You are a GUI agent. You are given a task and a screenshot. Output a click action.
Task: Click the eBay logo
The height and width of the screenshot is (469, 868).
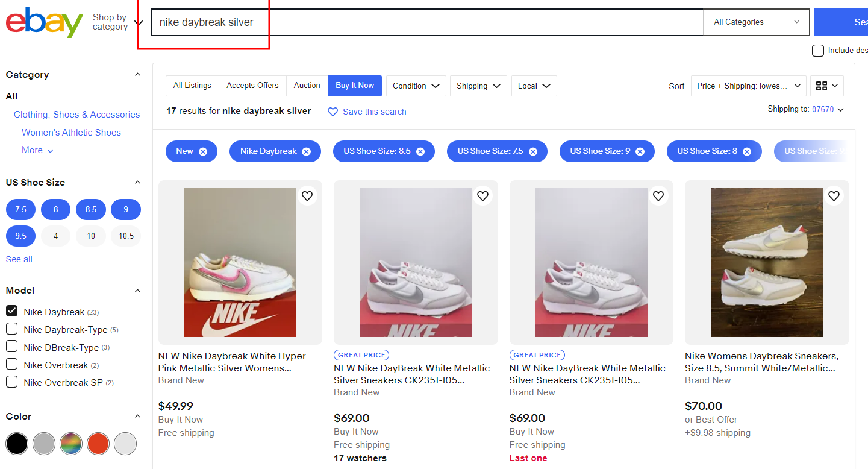pyautogui.click(x=45, y=22)
